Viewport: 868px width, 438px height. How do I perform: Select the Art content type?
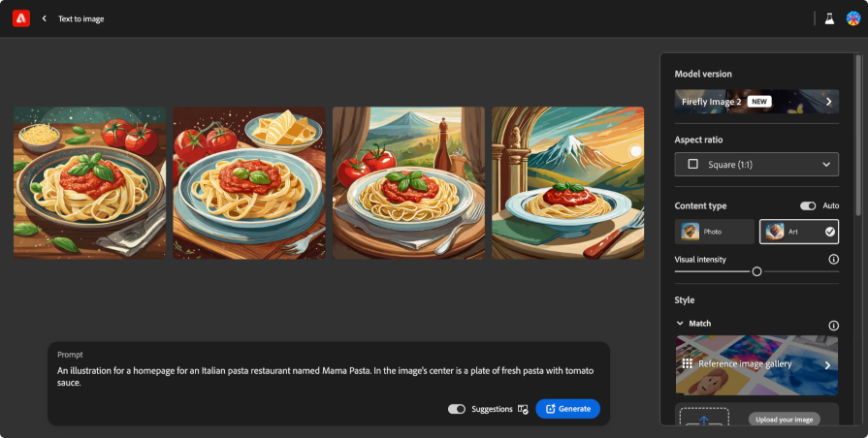[x=798, y=232]
